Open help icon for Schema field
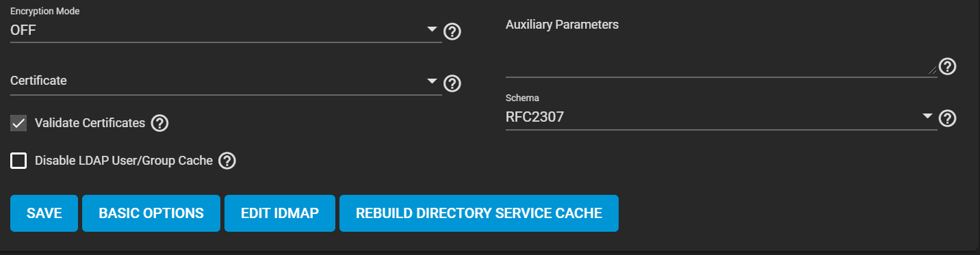The height and width of the screenshot is (255, 980). pos(947,118)
